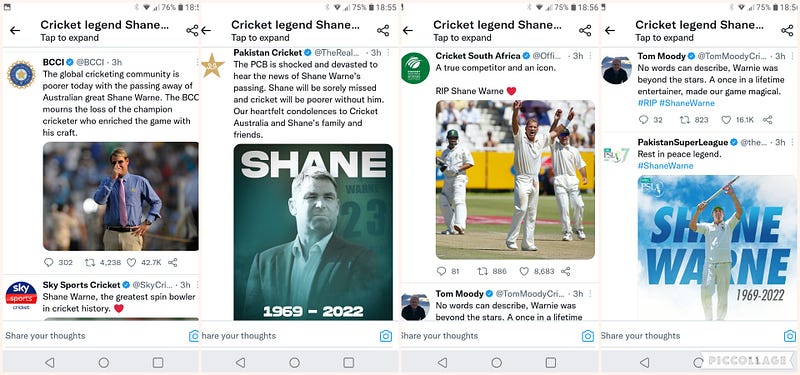Open the Pakistan Cricket Shane 1969–2022 image
This screenshot has height=375, width=800.
[x=313, y=232]
